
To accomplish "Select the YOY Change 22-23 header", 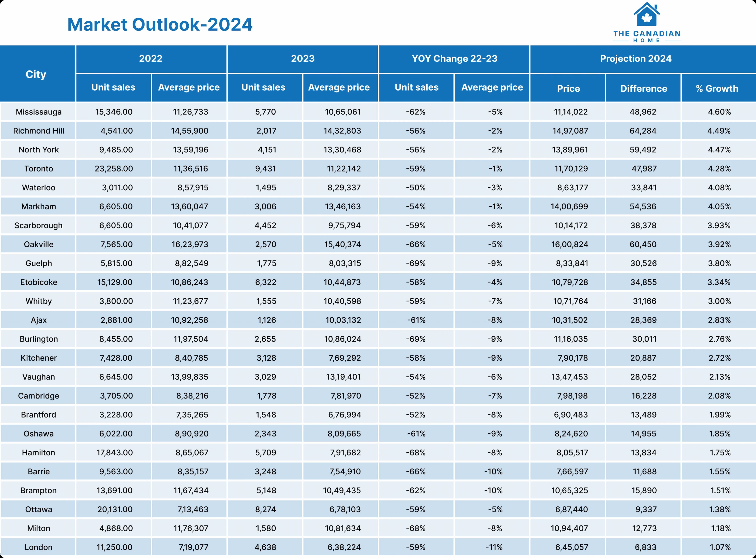I will (454, 59).
